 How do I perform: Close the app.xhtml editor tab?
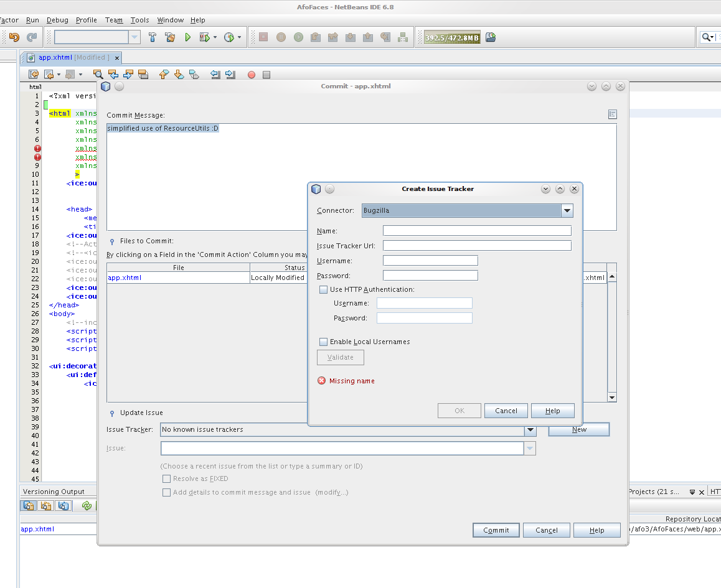[x=117, y=58]
